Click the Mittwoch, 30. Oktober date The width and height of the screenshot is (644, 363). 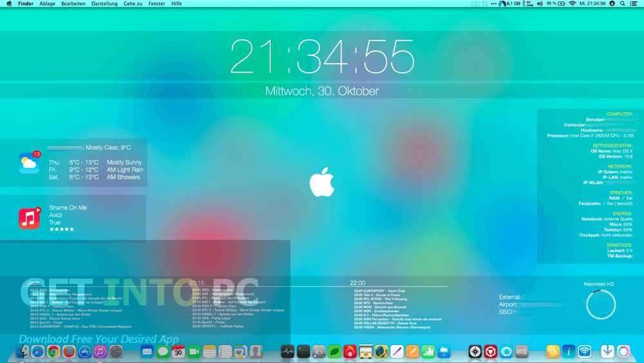[322, 91]
